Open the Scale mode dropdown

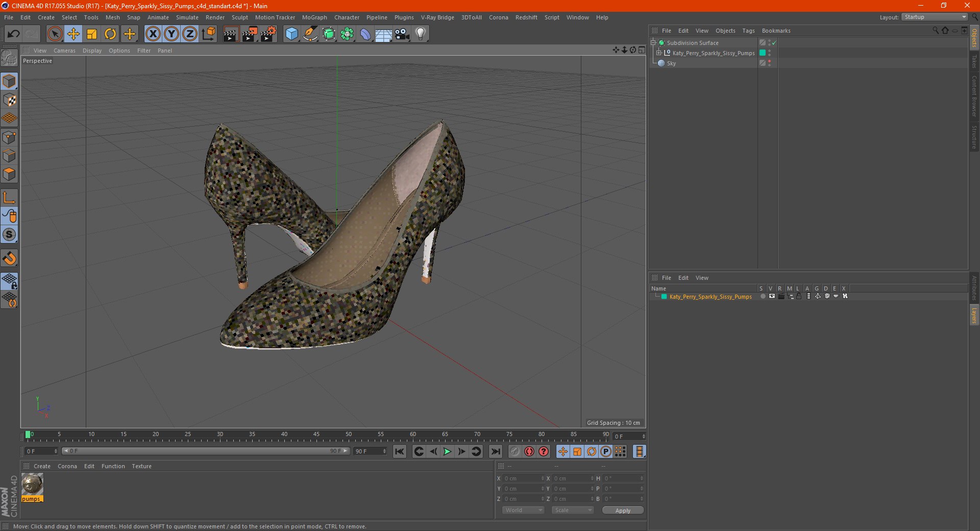coord(573,510)
